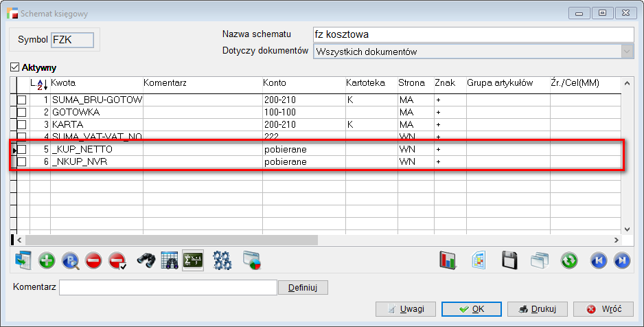Go to last record with blue arrow
The height and width of the screenshot is (327, 644).
tap(621, 261)
